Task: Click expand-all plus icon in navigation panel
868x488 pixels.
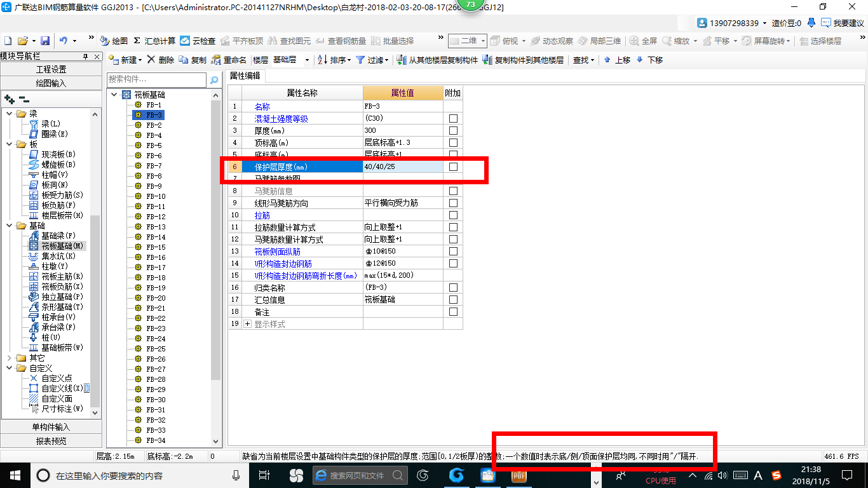Action: tap(9, 99)
